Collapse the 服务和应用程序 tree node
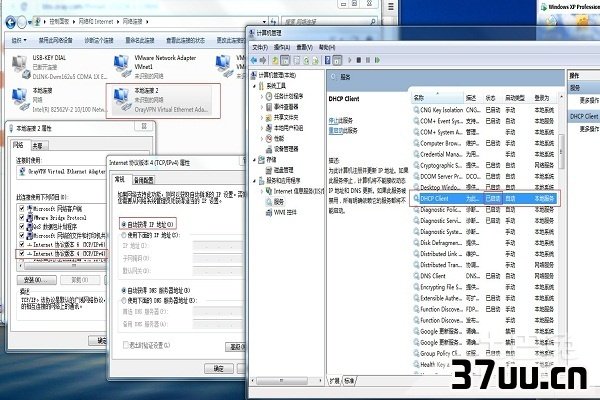This screenshot has width=600, height=400. coord(254,181)
